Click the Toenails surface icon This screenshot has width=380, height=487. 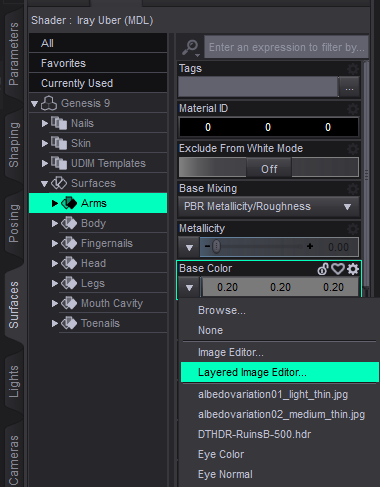pos(69,323)
